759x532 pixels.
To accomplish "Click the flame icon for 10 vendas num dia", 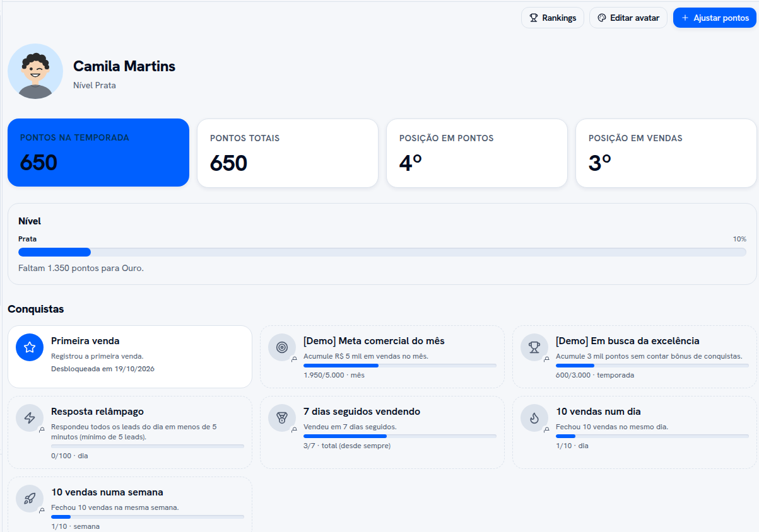I will click(x=534, y=418).
